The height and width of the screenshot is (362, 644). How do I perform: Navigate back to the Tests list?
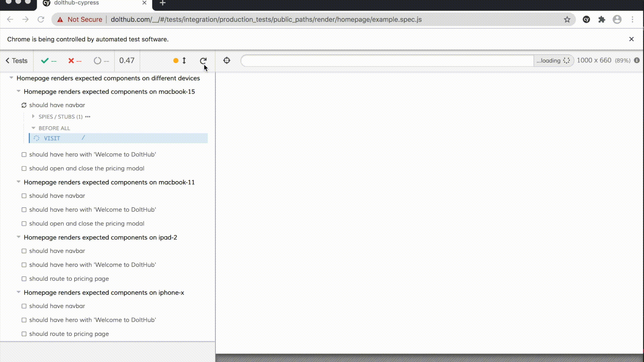pos(16,61)
